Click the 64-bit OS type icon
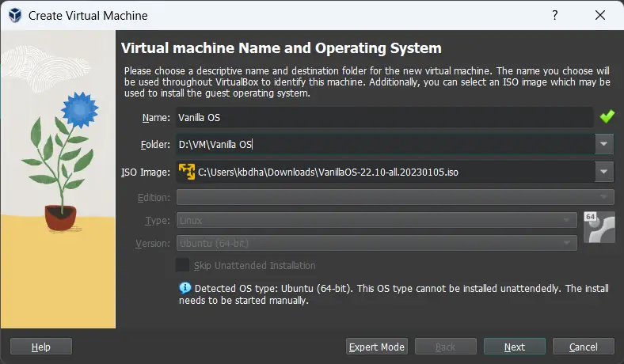Image resolution: width=624 pixels, height=364 pixels. click(x=599, y=227)
